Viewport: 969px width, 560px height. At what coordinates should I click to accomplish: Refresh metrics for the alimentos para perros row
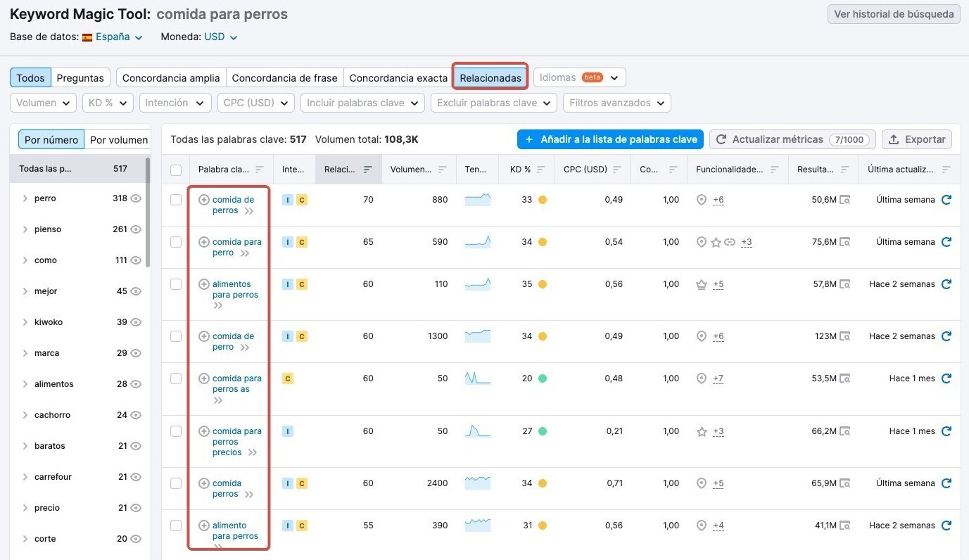(x=946, y=284)
